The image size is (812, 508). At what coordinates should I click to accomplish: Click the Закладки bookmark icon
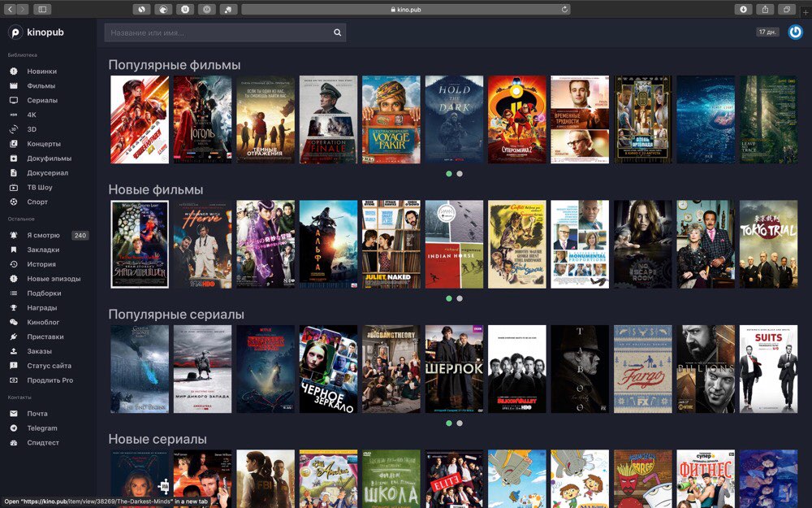tap(14, 250)
